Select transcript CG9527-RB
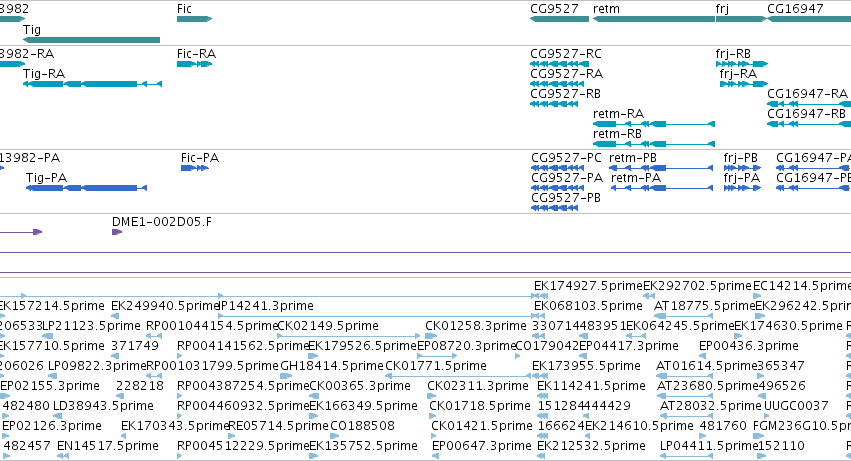This screenshot has width=851, height=461. 554,104
